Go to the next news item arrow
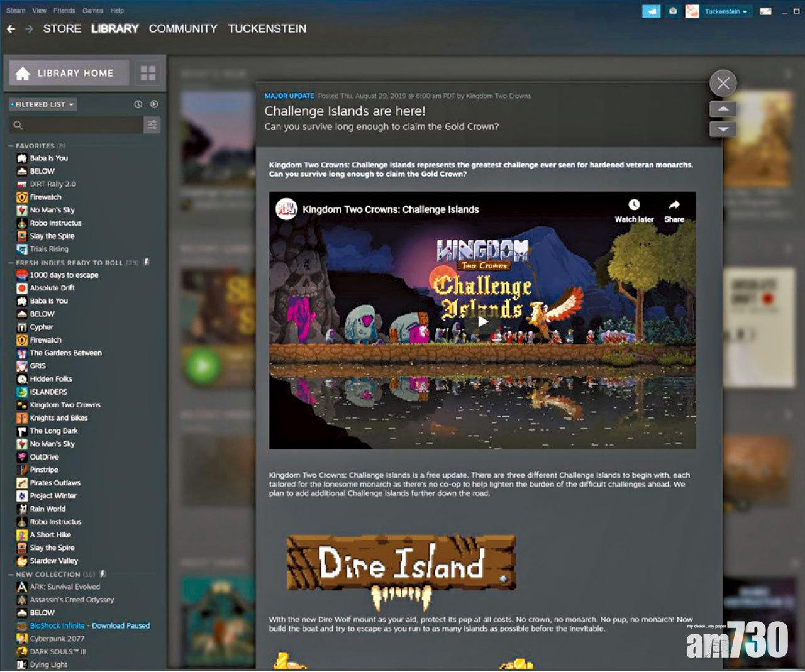The image size is (805, 672). tap(723, 129)
